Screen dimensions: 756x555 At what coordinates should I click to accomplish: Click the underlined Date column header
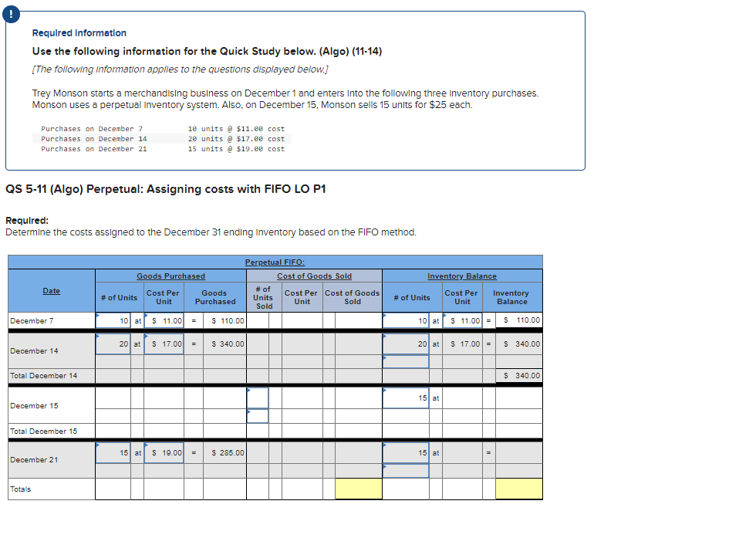(51, 290)
